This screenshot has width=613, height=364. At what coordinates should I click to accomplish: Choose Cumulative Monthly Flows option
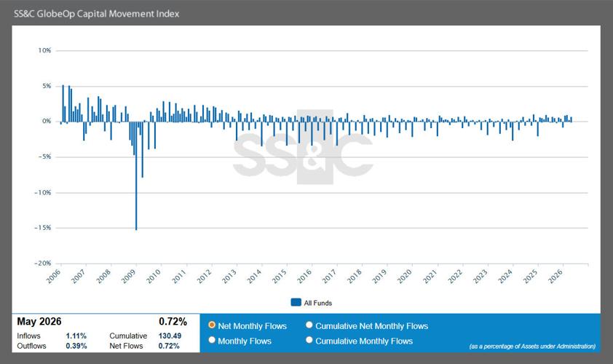coord(309,340)
